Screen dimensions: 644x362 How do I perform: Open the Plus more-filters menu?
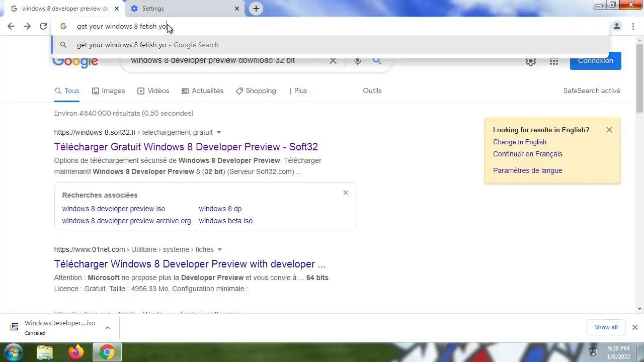(x=297, y=90)
